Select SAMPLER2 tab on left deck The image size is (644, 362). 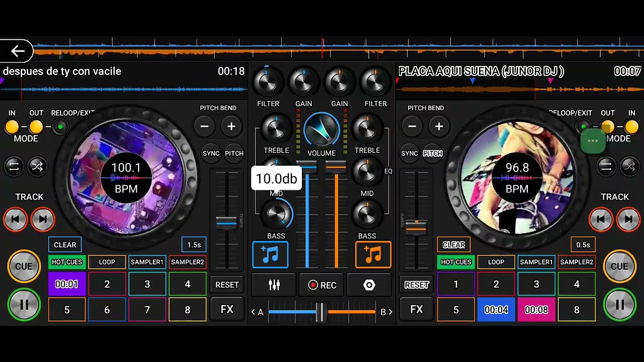point(187,262)
